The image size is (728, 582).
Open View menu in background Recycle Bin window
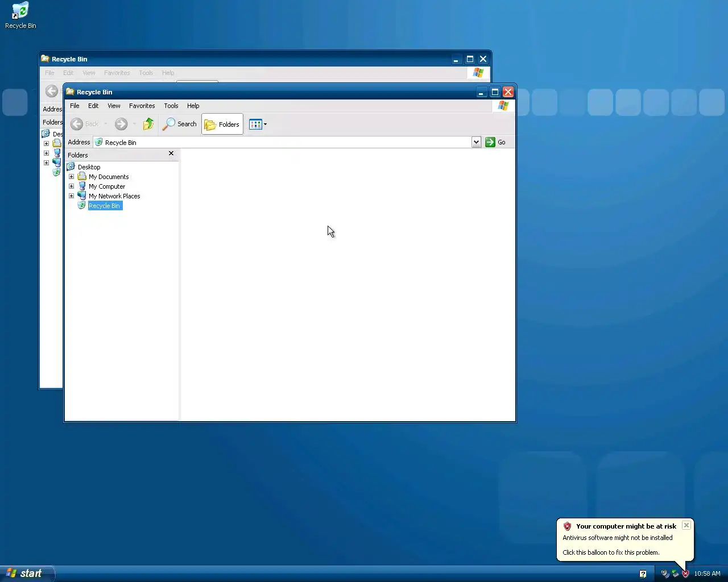pos(89,73)
